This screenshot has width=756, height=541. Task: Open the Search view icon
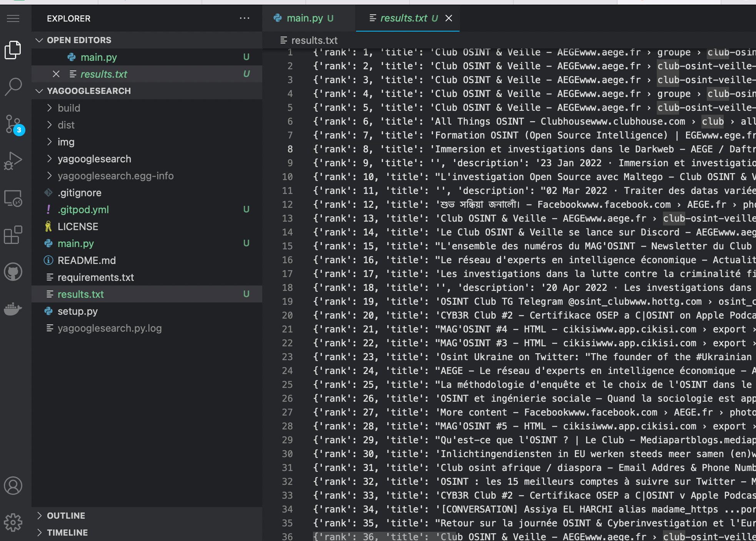[13, 87]
